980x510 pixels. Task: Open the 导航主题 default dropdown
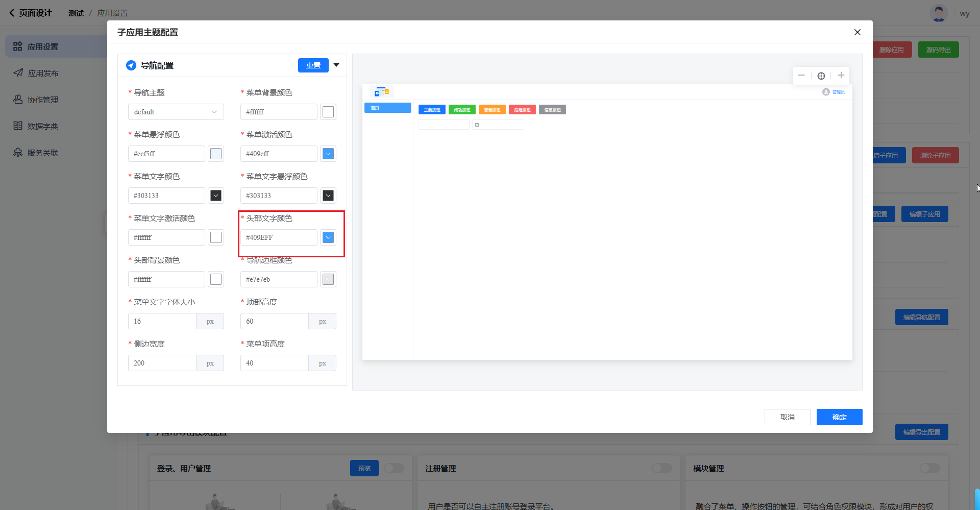point(176,112)
